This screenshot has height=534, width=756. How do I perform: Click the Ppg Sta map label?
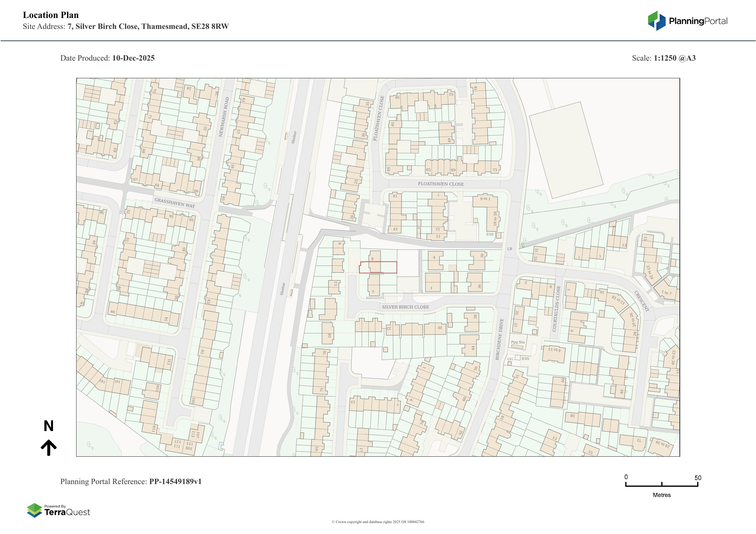point(518,342)
